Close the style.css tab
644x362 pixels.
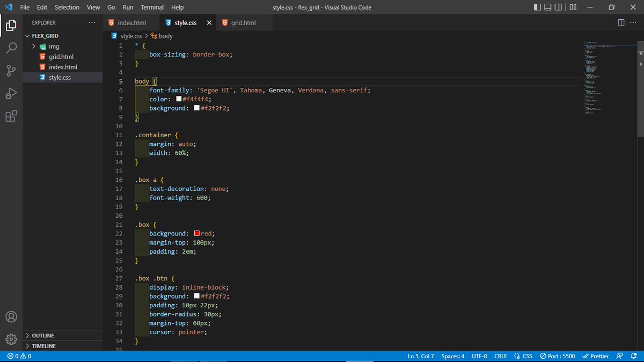pos(209,23)
